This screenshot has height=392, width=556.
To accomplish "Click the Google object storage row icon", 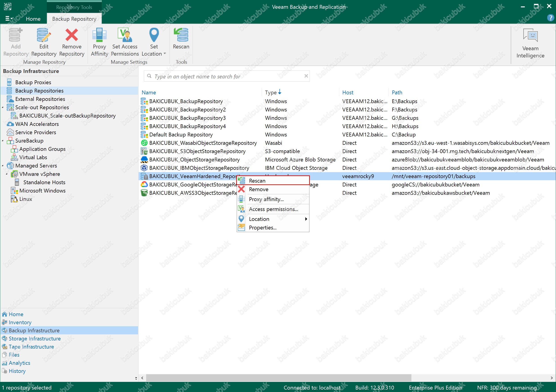I will click(144, 184).
